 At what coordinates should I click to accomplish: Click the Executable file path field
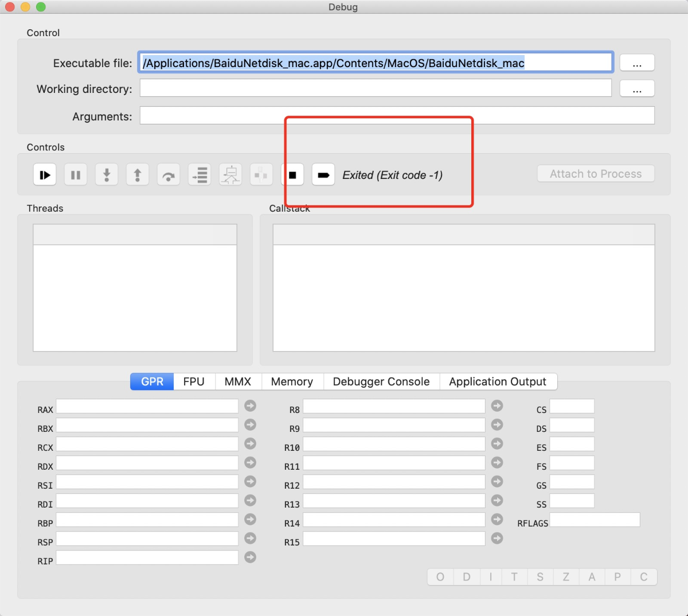(376, 63)
